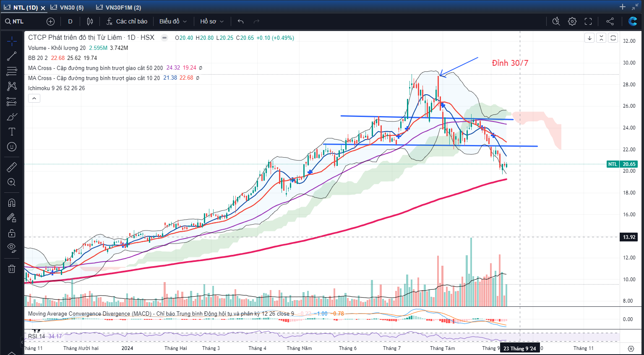This screenshot has height=355, width=644.
Task: Open the D interval selector
Action: click(x=70, y=21)
